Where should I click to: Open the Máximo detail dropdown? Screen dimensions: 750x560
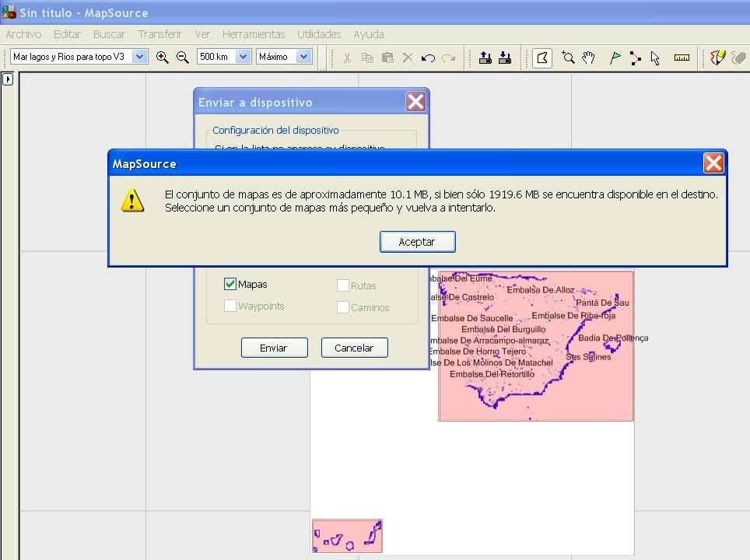303,57
